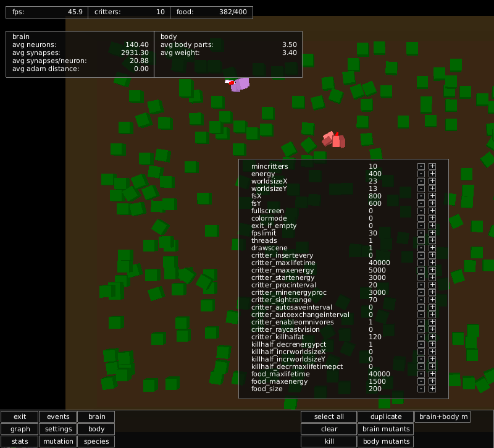
Task: Open the graph view
Action: click(x=20, y=429)
